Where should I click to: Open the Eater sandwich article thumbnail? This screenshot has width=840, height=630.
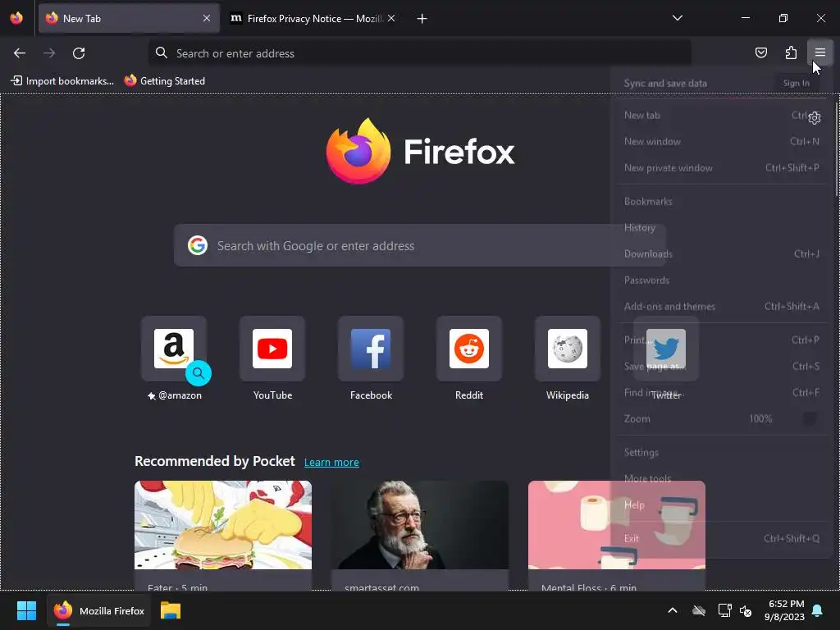[x=223, y=525]
